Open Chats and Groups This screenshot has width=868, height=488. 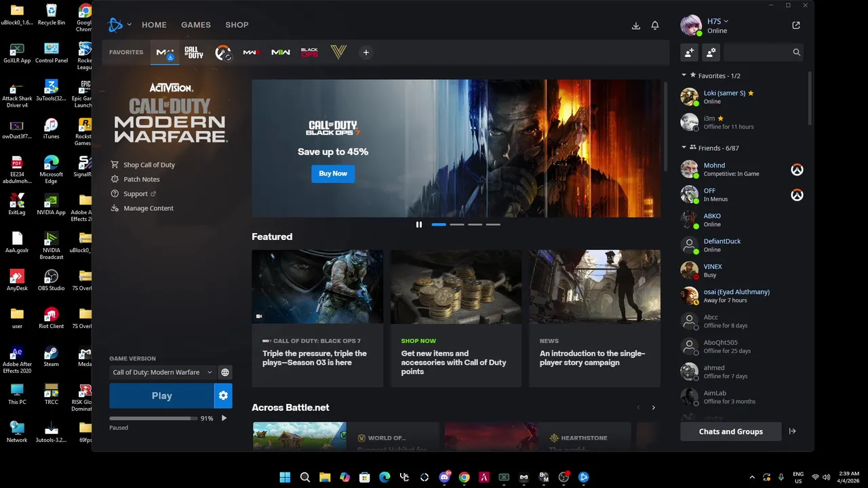tap(730, 431)
